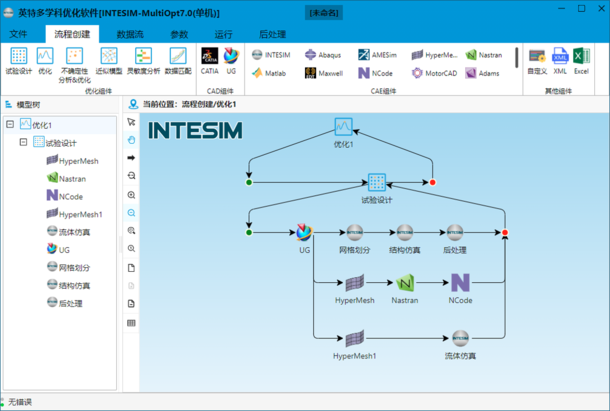Open the 文件 menu tab
This screenshot has height=411, width=610.
[x=18, y=34]
